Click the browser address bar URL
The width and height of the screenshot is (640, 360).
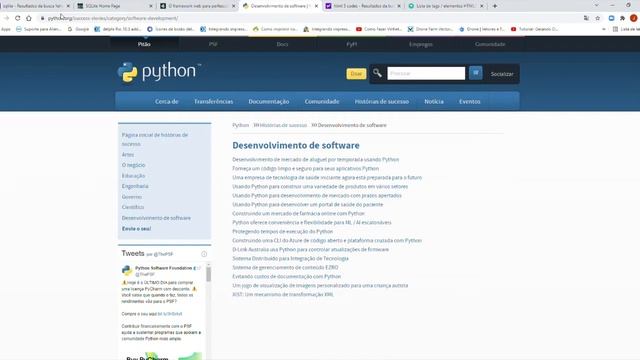(113, 18)
